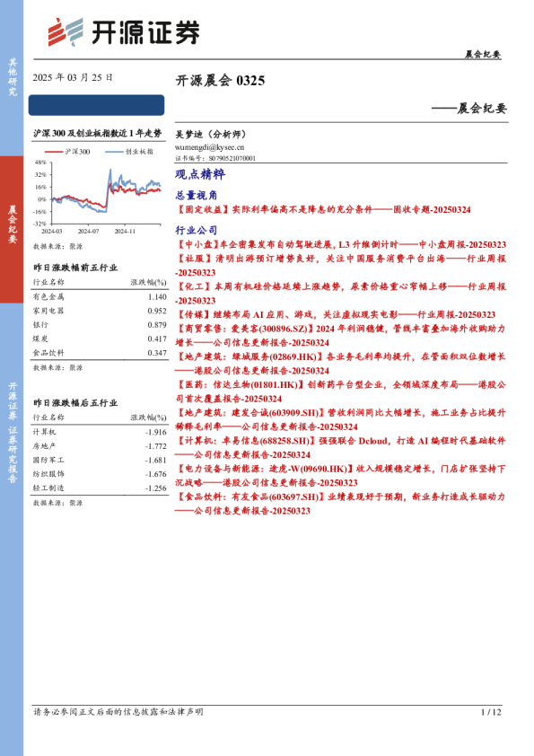Open the 化工 有机硅价格 report link
534x756 pixels.
pos(341,294)
